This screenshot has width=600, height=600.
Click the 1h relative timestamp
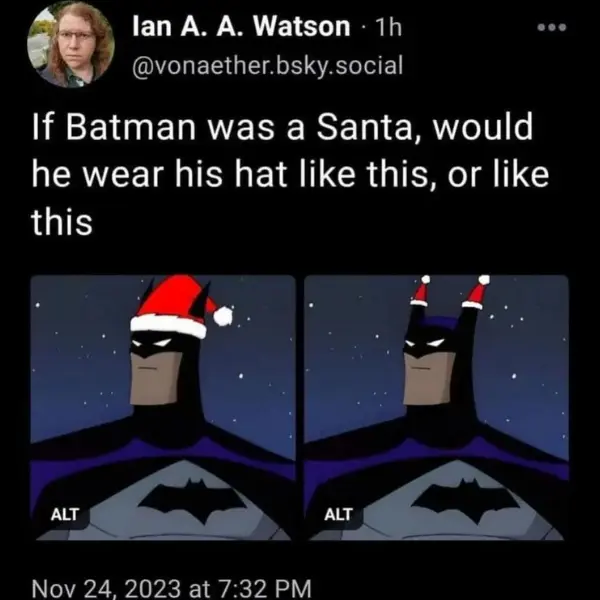[384, 27]
